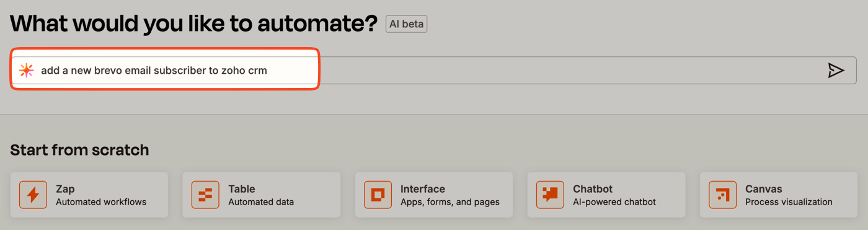The height and width of the screenshot is (230, 868).
Task: Click the 'Automated data' subtitle text
Action: click(x=261, y=202)
